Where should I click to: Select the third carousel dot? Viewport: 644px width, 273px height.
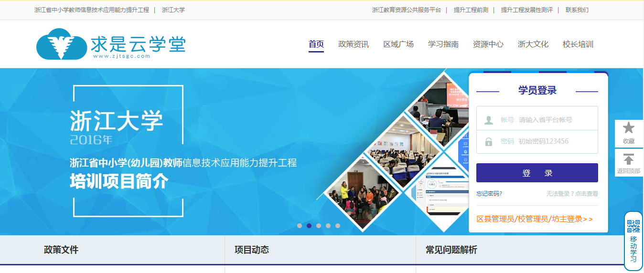[x=319, y=226]
